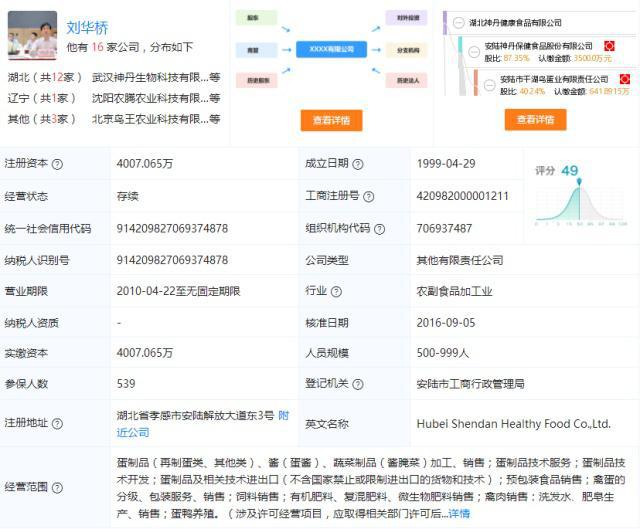Viewport: 640px width, 529px height.
Task: Click 刘华桥's profile photo thumbnail
Action: (x=32, y=35)
